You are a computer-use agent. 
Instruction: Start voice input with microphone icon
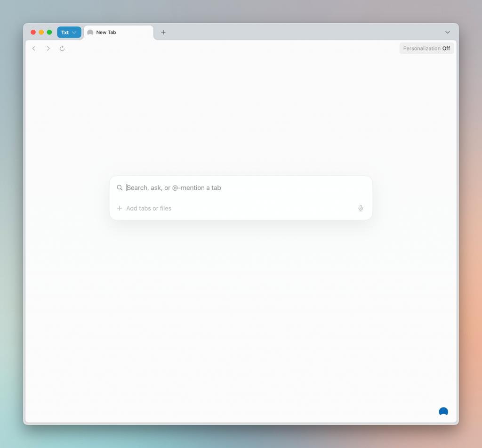coord(361,208)
